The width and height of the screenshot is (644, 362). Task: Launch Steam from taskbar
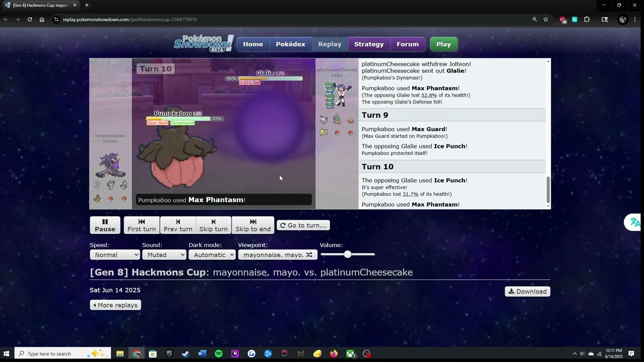point(186,354)
